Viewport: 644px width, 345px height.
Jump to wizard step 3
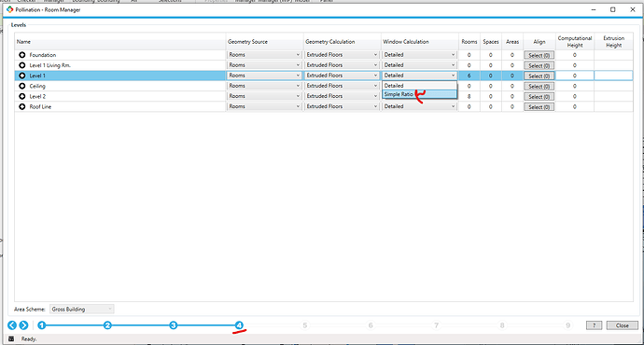[174, 325]
